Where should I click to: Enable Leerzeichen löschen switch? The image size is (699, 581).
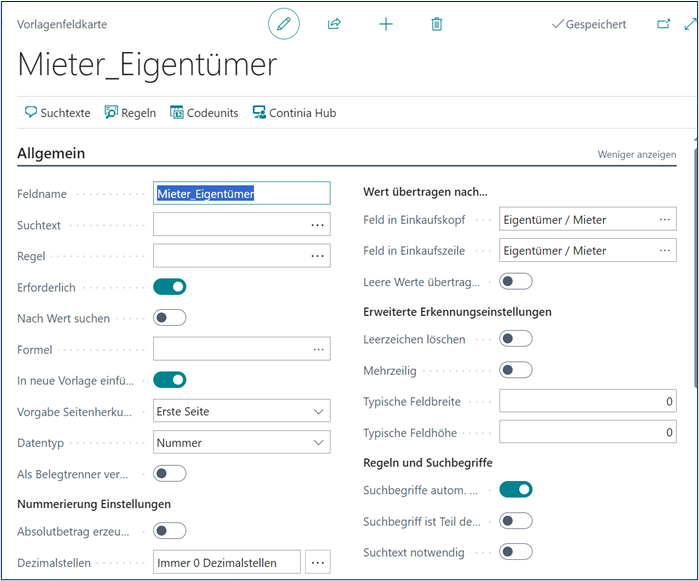(x=516, y=338)
